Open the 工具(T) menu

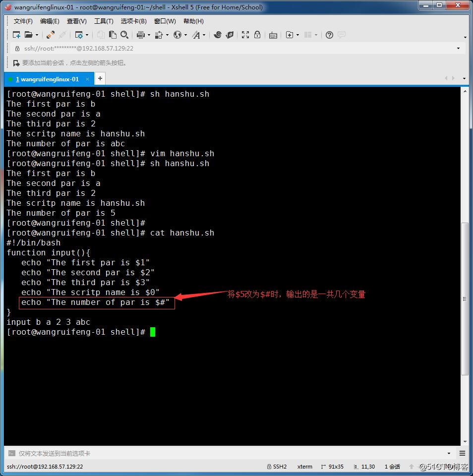[x=104, y=21]
